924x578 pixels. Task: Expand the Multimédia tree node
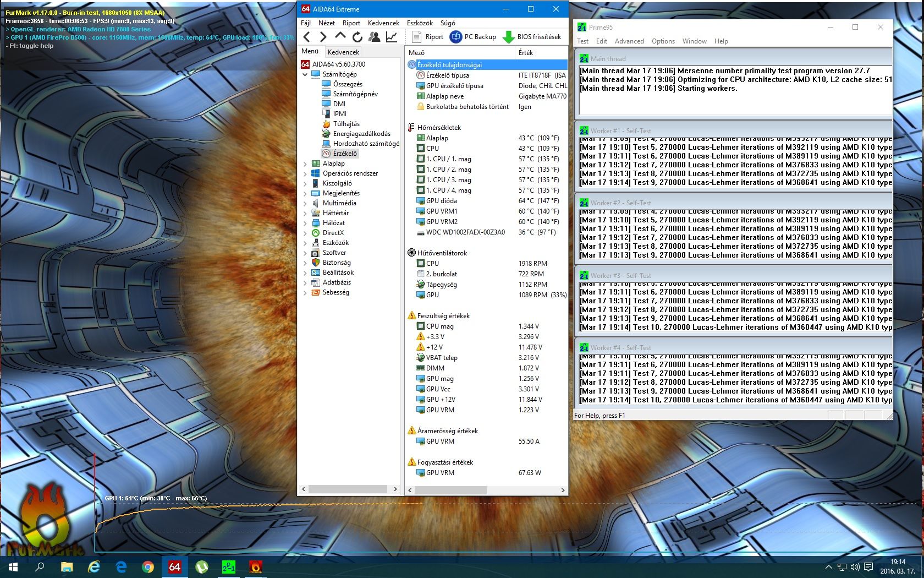[x=305, y=203]
